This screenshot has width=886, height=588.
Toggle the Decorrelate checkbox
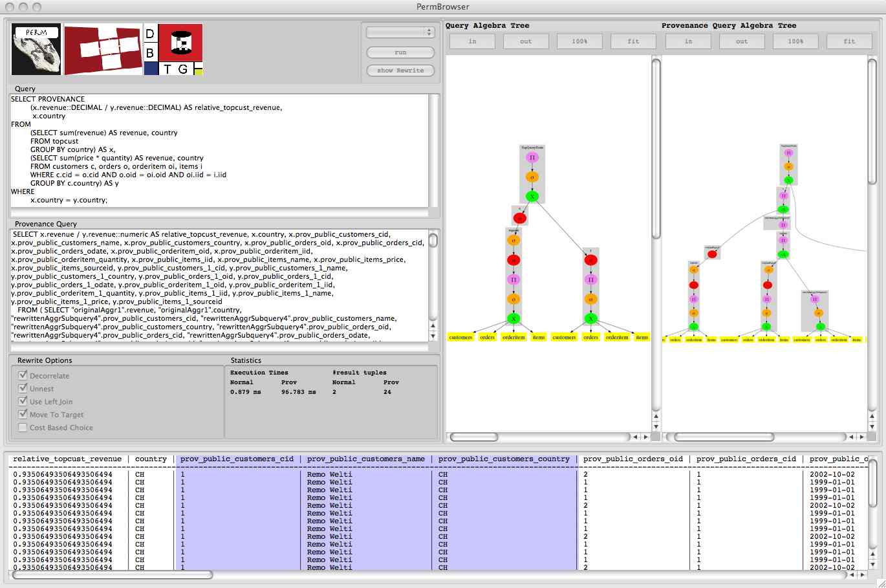point(23,375)
